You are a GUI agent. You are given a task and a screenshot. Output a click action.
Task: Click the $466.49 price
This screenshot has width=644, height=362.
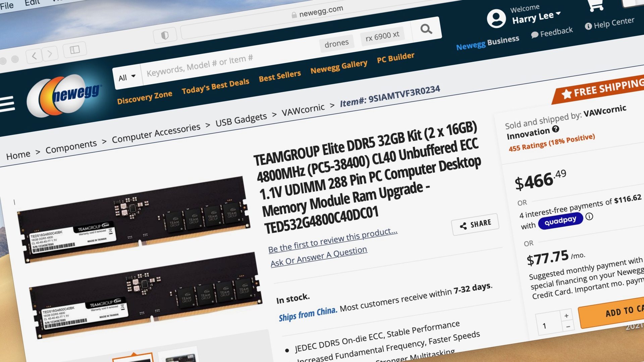[x=540, y=180]
